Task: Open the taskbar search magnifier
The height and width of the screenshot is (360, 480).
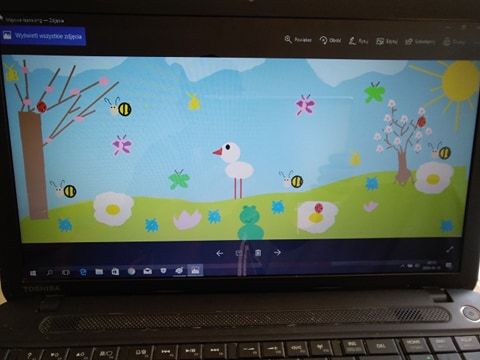Action: coord(50,273)
